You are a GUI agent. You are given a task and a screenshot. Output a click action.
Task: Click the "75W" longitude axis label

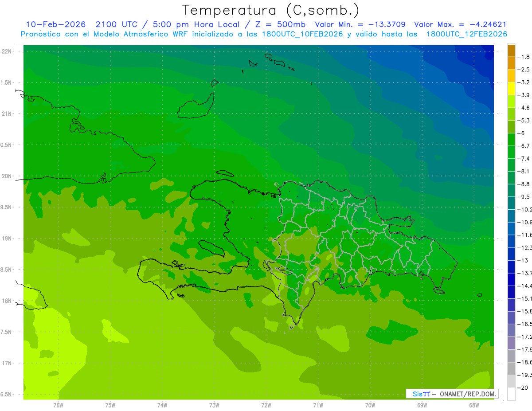coord(110,405)
